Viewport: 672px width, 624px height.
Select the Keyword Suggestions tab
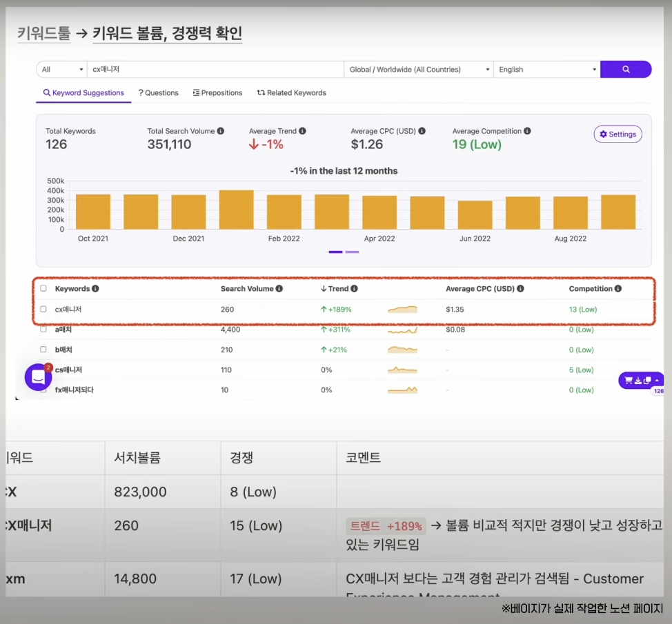pyautogui.click(x=83, y=93)
